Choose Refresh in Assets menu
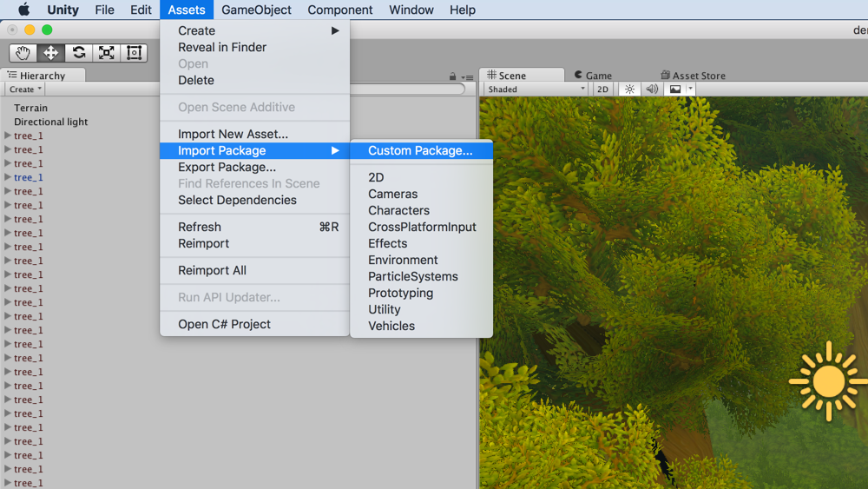 point(254,227)
